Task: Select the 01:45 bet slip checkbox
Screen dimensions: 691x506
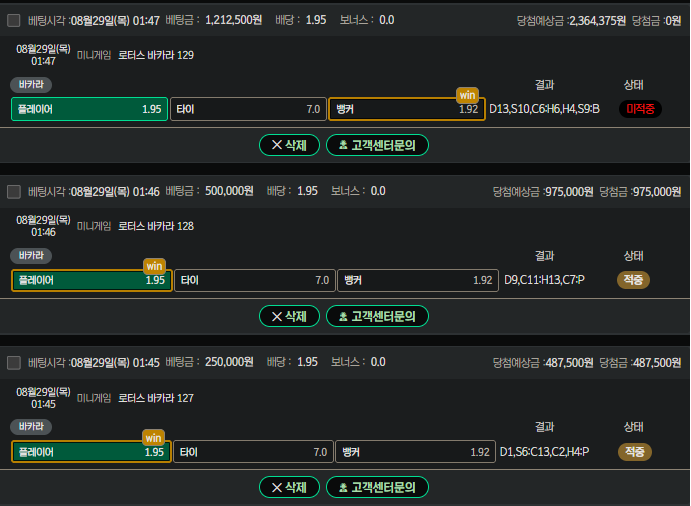Action: [x=14, y=363]
